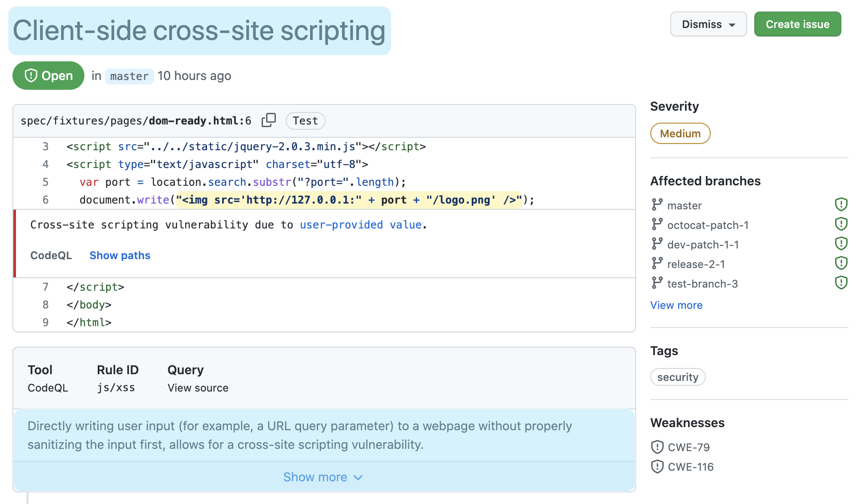
Task: Click the branch icon beside test-branch-3
Action: click(657, 283)
